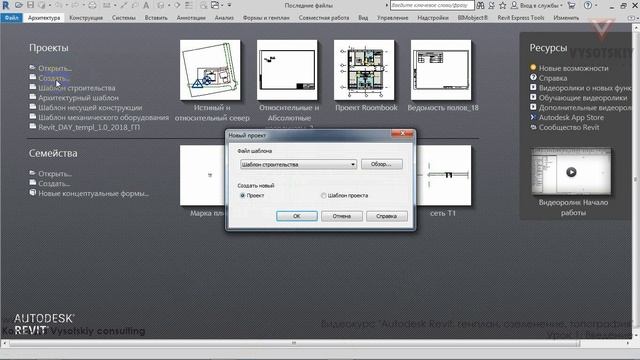Click the round Help question mark icon
Image resolution: width=640 pixels, height=360 pixels.
[x=588, y=5]
